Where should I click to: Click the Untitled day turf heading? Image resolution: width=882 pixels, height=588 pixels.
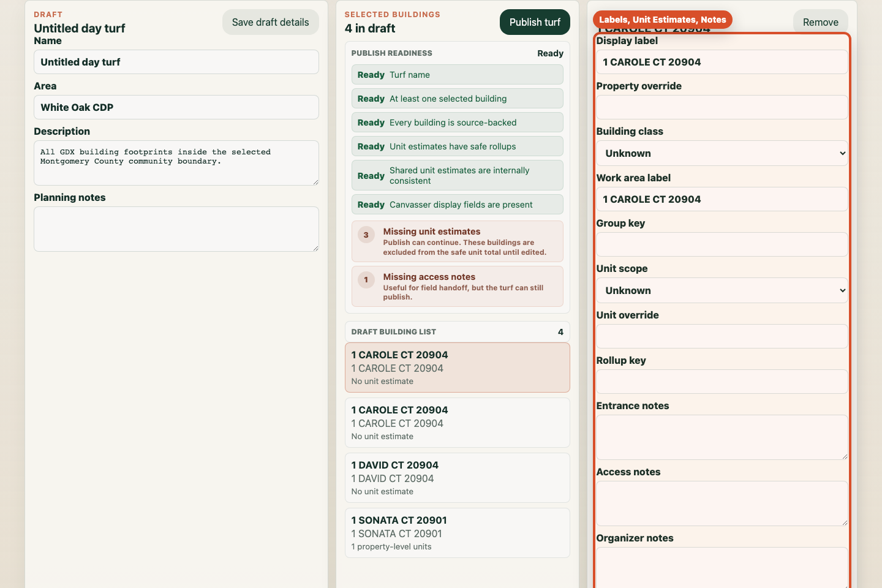80,28
